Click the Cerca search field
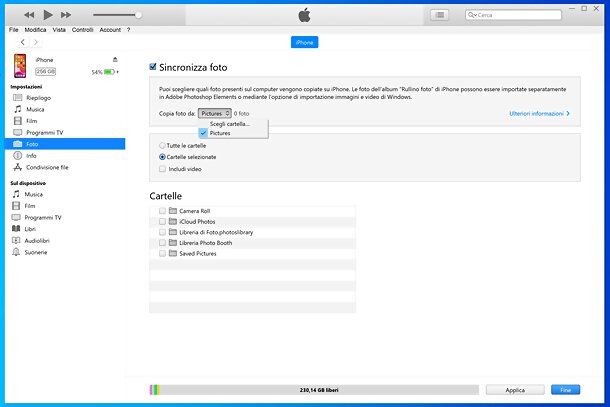 (x=514, y=15)
